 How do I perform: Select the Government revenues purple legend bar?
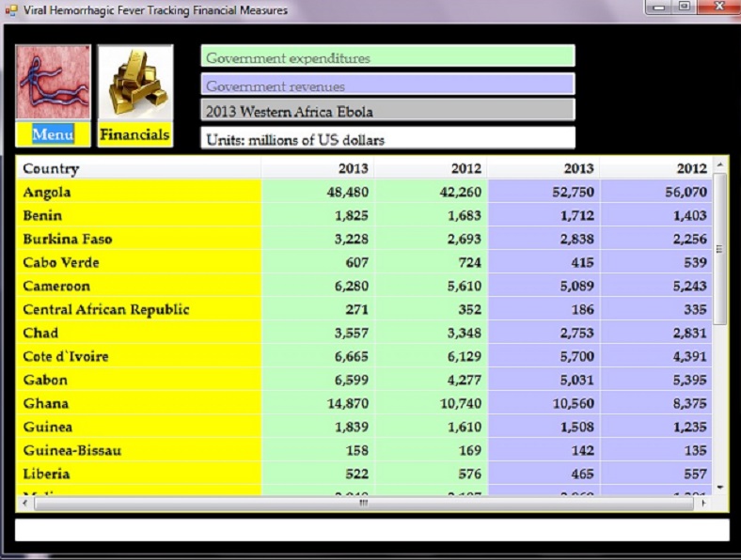pos(387,86)
